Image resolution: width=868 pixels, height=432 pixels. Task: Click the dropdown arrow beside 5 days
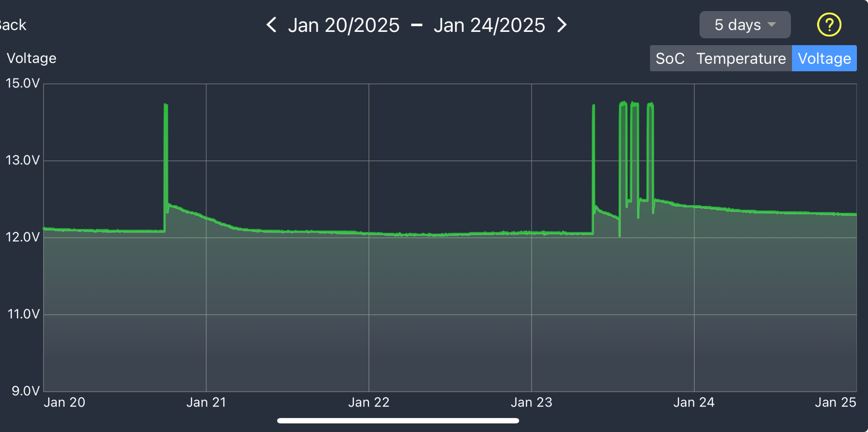[x=772, y=25]
